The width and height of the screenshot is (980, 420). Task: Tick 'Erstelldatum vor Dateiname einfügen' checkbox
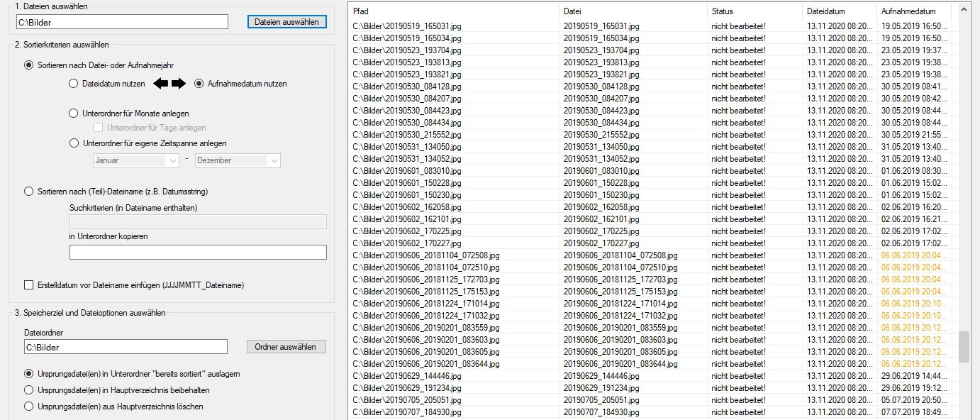coord(29,285)
